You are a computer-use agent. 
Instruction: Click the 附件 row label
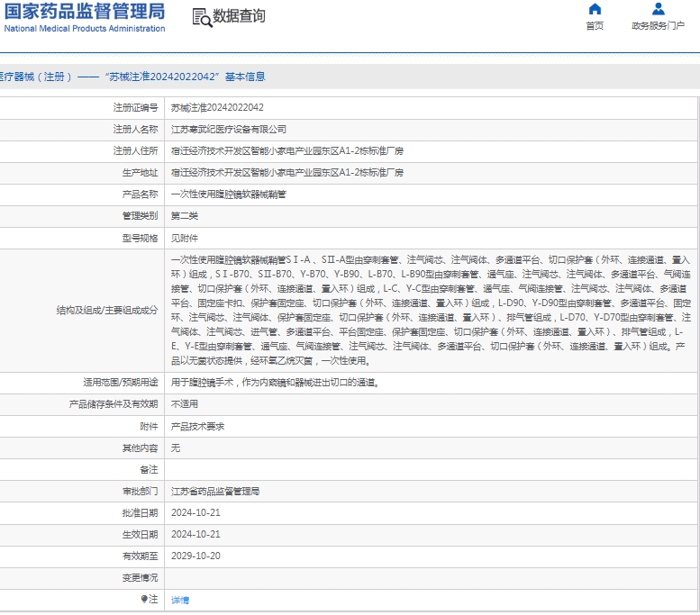pos(149,427)
